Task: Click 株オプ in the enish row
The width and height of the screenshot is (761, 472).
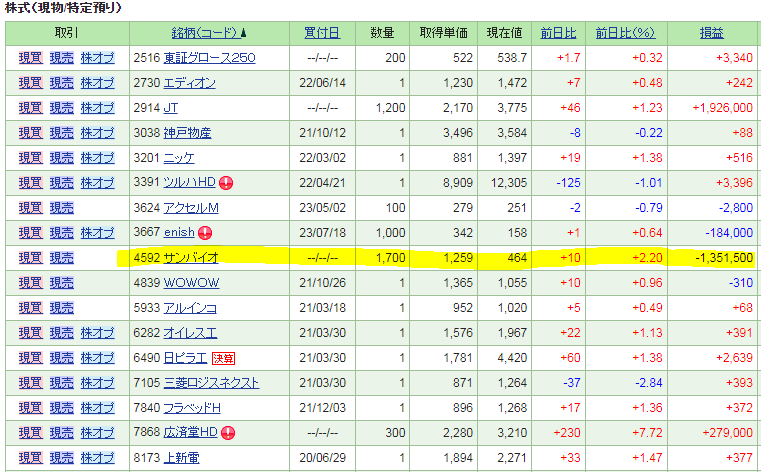Action: click(x=98, y=233)
